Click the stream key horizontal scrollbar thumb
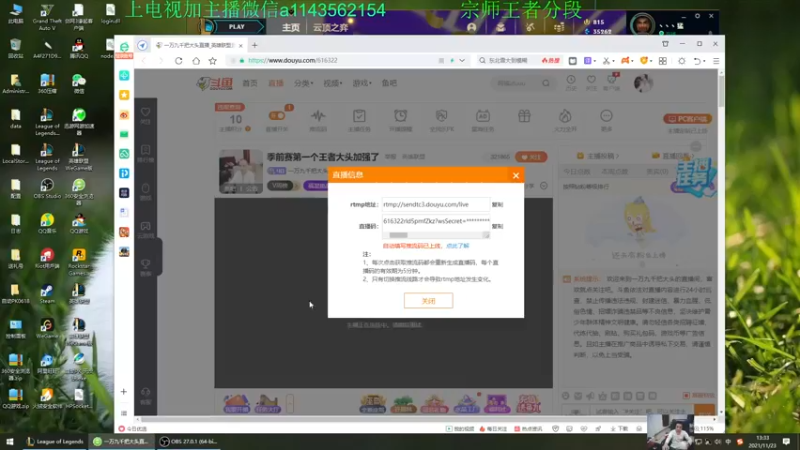 [x=398, y=235]
